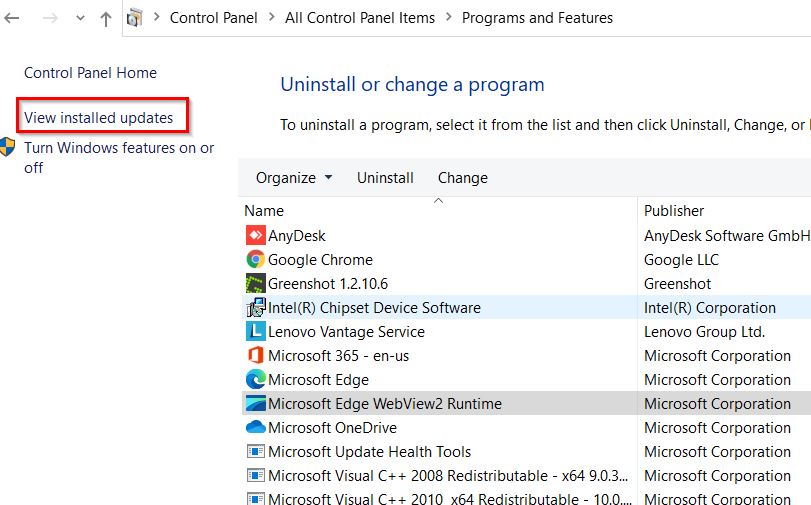The image size is (811, 505).
Task: Go forward with the Forward arrow
Action: [50, 18]
